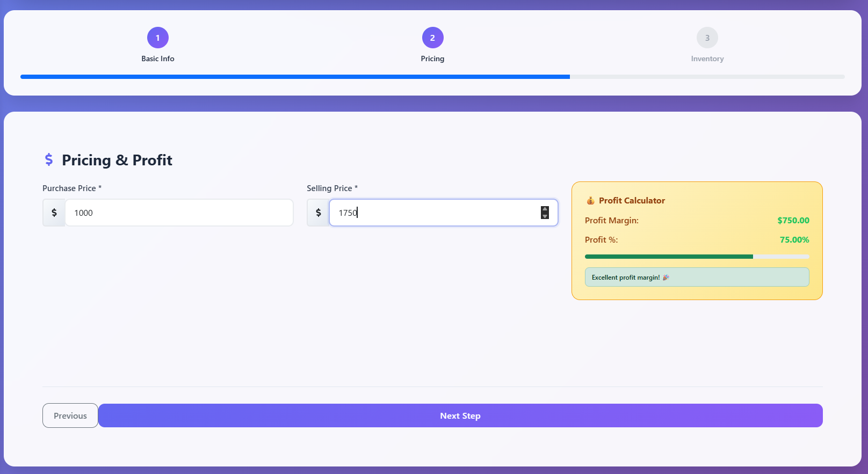Focus the Selling Price input field
The height and width of the screenshot is (474, 868).
[444, 213]
